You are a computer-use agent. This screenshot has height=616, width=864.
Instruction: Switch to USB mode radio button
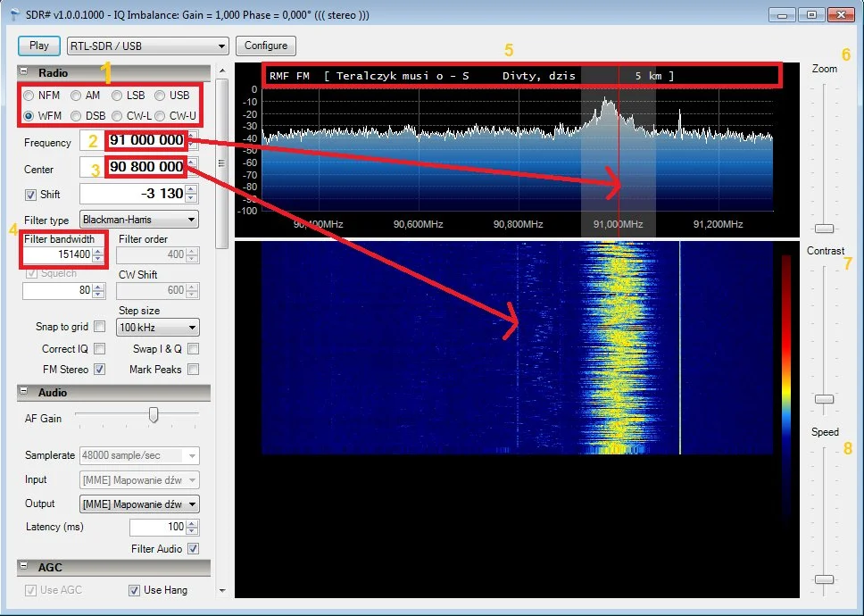click(161, 96)
